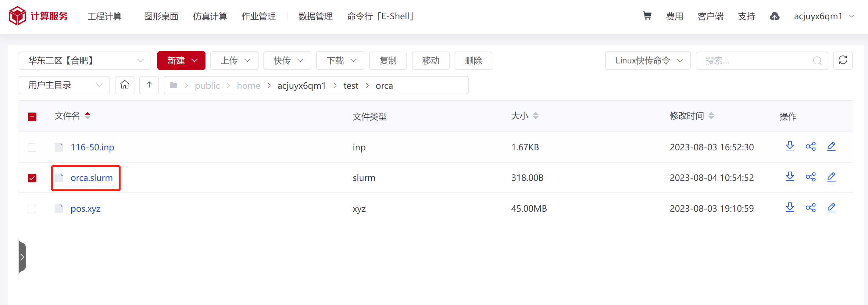Sort by 修改时间 using the sort arrows
868x305 pixels.
[711, 116]
